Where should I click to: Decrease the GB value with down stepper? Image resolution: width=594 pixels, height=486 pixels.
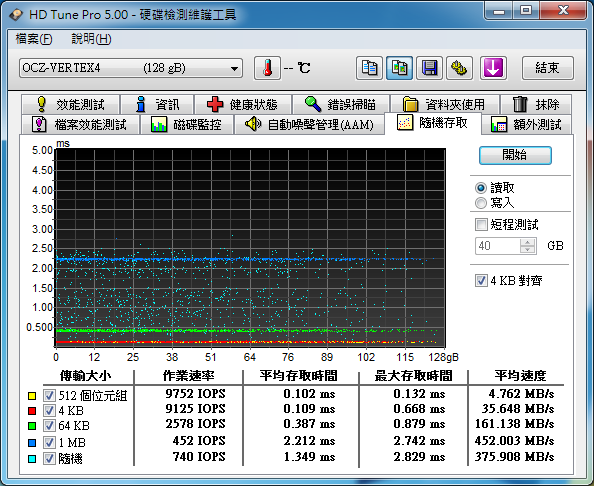tap(527, 249)
